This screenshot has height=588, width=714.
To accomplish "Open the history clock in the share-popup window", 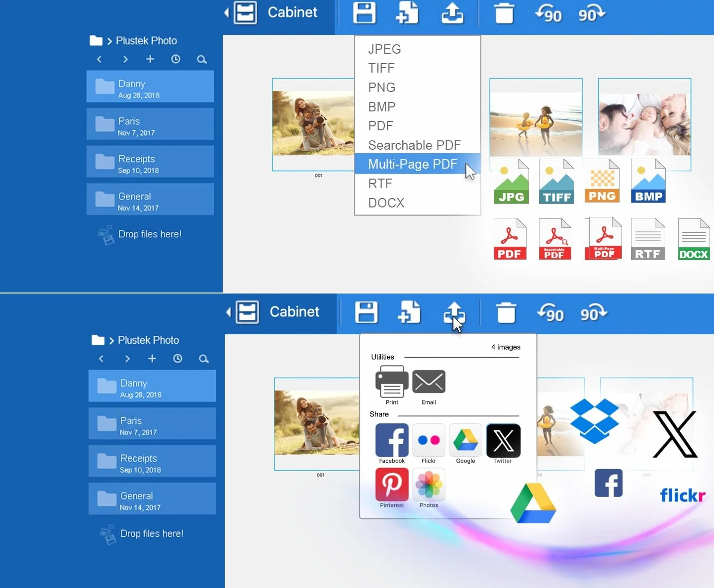I will point(178,359).
